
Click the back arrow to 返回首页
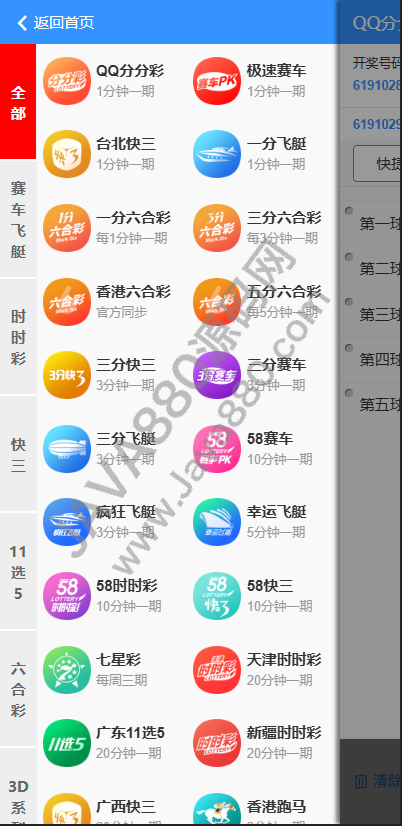(22, 23)
